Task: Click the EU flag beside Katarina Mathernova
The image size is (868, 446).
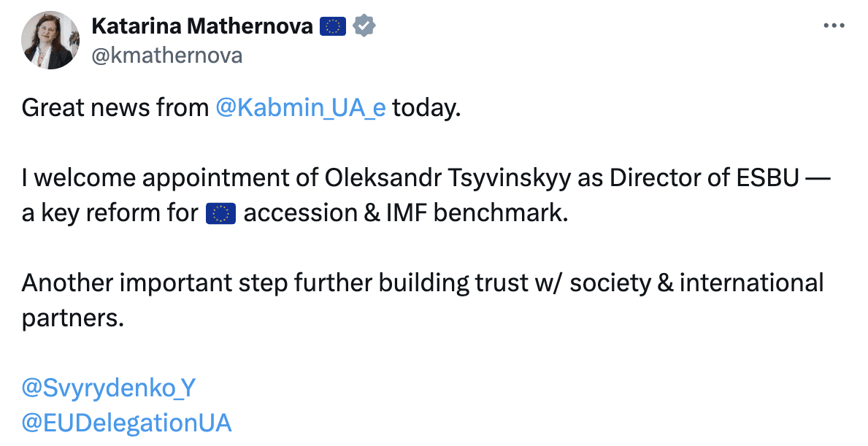Action: 333,26
